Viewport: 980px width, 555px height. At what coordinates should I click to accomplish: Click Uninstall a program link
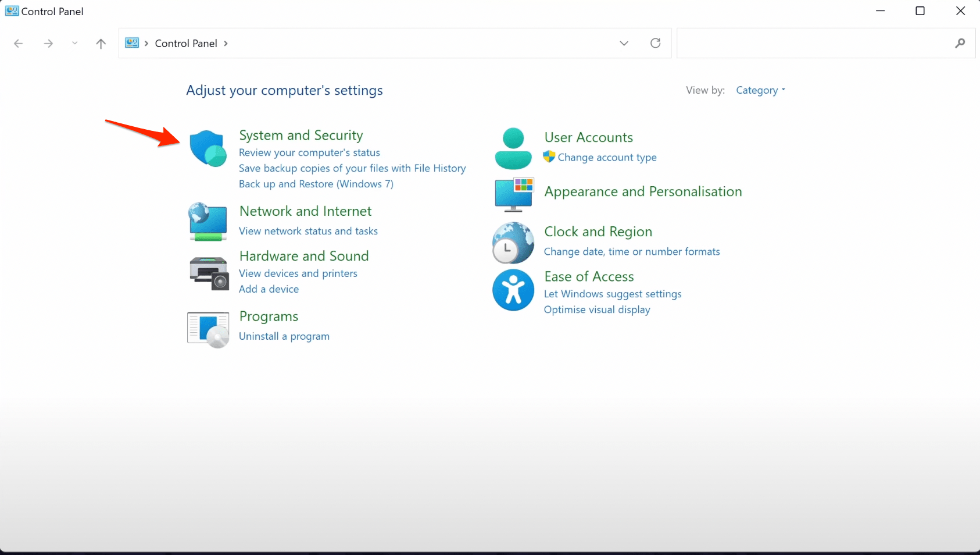point(284,336)
